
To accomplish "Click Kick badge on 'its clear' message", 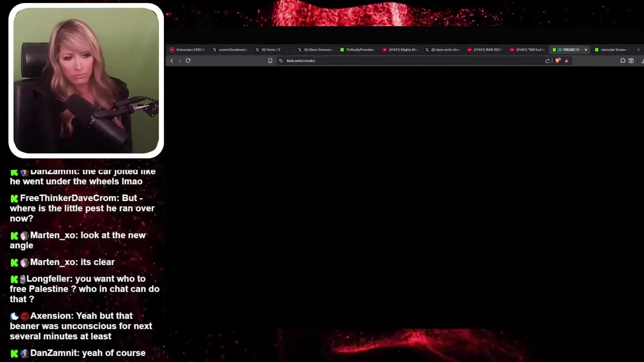I will [14, 262].
